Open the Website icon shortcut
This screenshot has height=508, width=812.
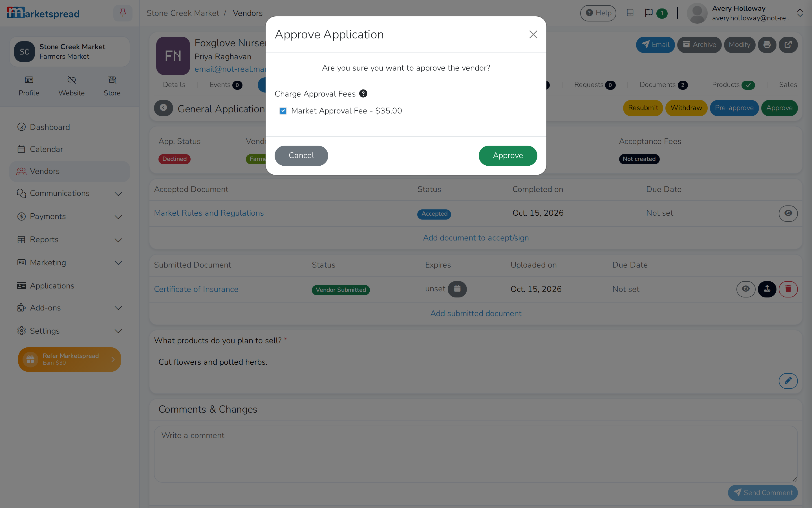coord(71,86)
